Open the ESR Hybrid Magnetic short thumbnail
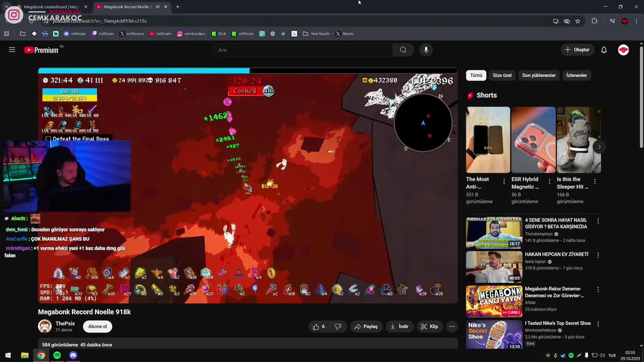The image size is (644, 362). click(x=533, y=140)
